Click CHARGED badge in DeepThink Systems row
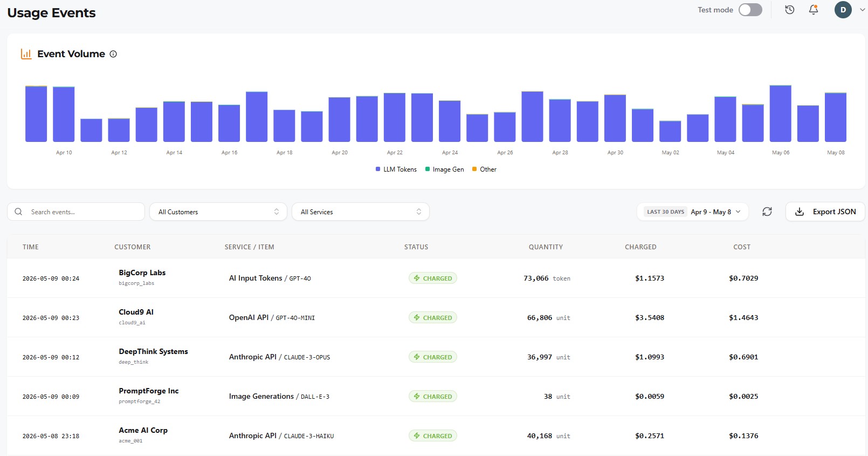This screenshot has height=456, width=868. [x=432, y=357]
